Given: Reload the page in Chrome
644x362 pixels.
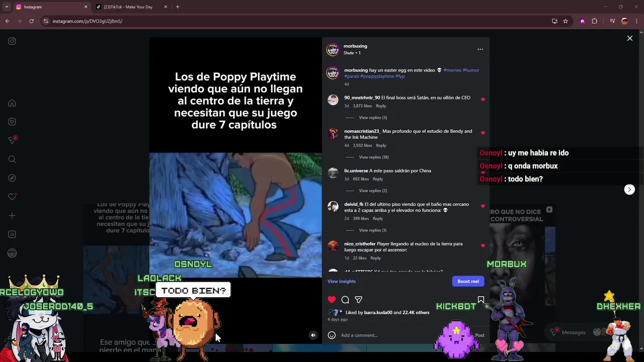Looking at the screenshot, I should pos(31,21).
